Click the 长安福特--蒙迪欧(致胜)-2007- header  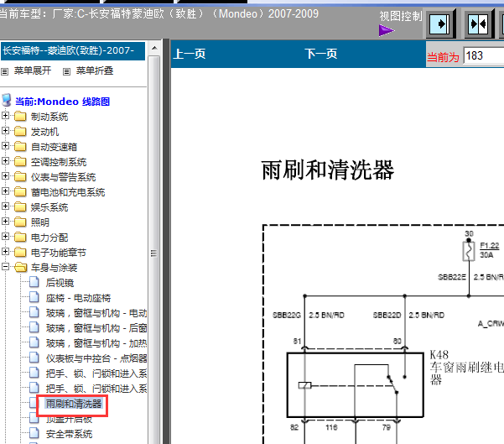pyautogui.click(x=73, y=50)
